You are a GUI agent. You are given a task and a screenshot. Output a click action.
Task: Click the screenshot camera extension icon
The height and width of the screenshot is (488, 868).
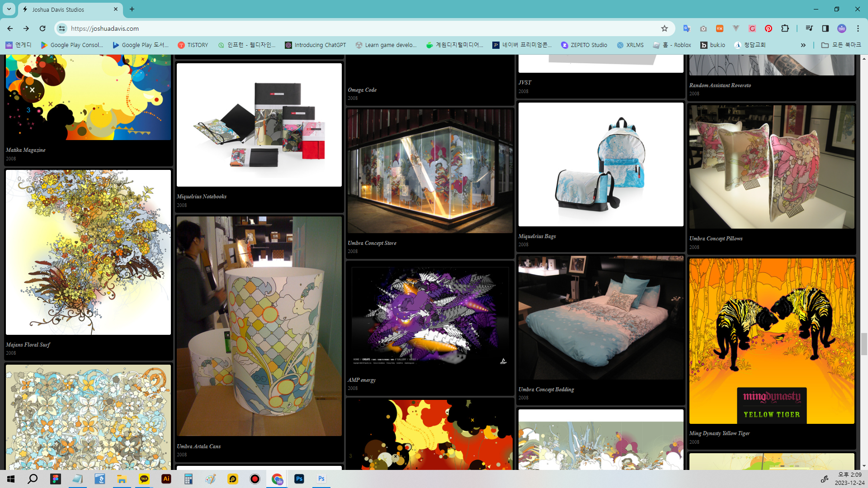point(703,28)
